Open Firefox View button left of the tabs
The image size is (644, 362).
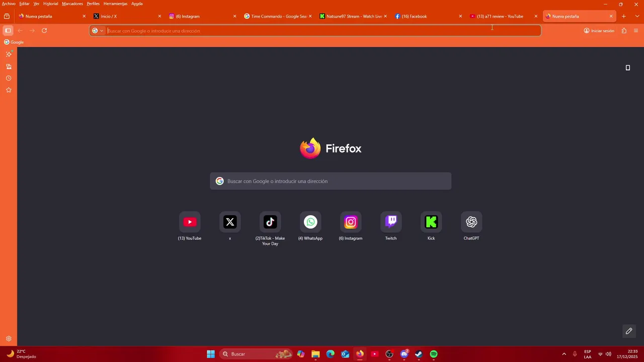pyautogui.click(x=7, y=16)
